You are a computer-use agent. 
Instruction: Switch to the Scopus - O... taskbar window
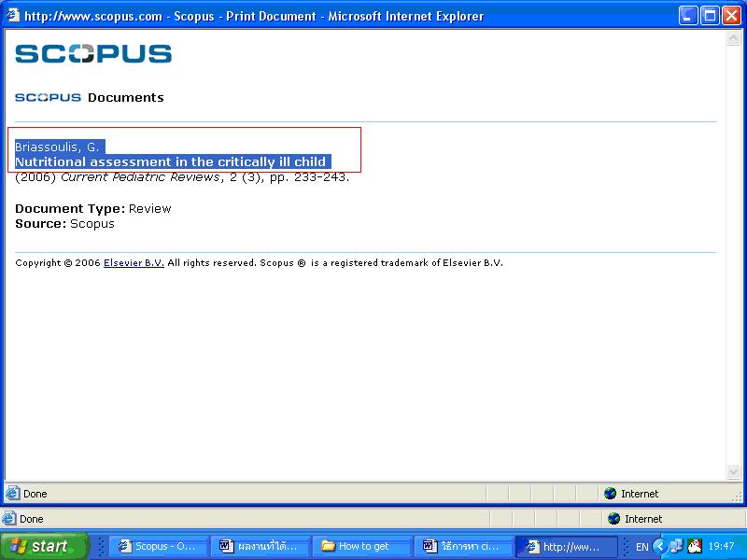coord(159,546)
